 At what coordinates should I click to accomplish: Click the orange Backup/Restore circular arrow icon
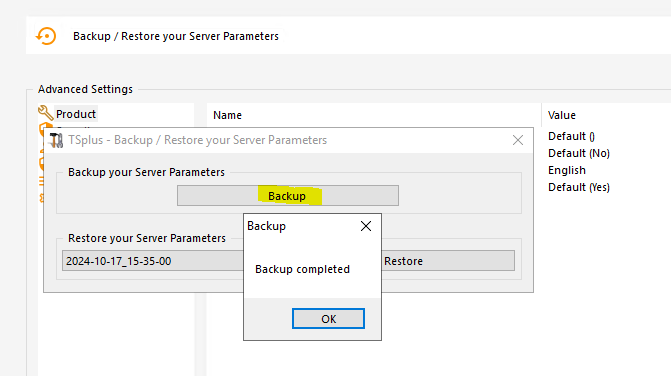click(x=46, y=36)
